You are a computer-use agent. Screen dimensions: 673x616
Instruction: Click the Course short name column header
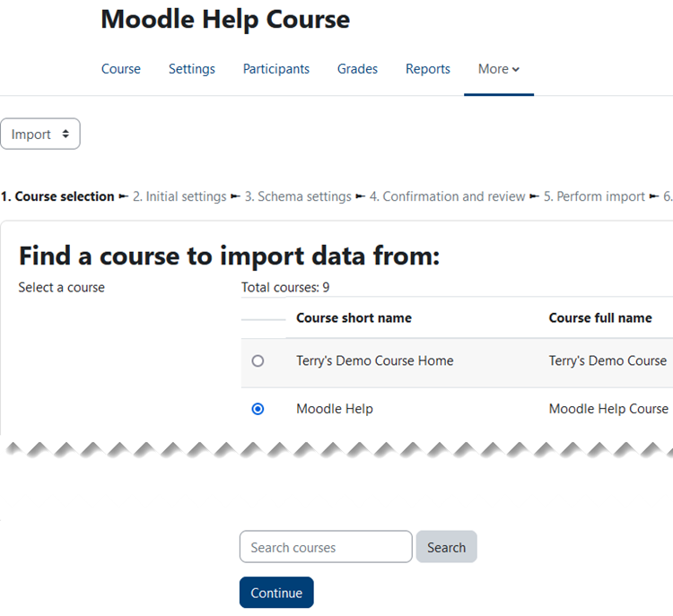tap(354, 318)
